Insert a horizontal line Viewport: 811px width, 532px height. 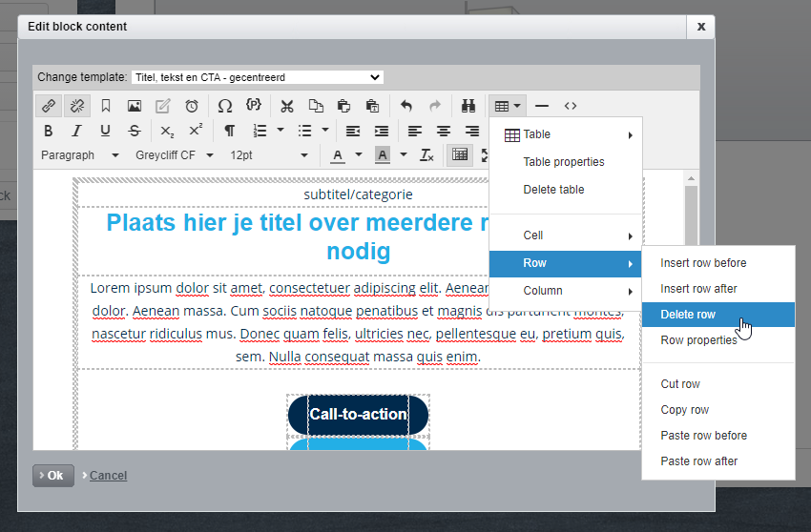542,106
